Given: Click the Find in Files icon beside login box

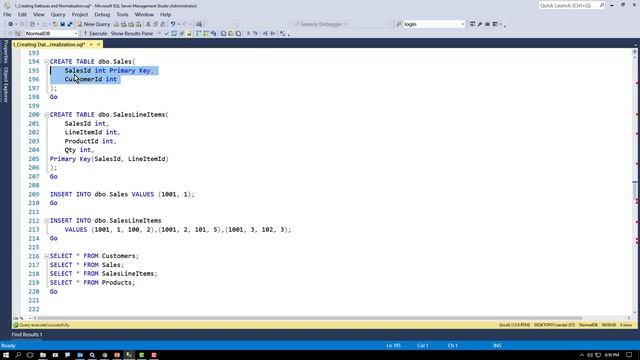Looking at the screenshot, I should tap(399, 24).
